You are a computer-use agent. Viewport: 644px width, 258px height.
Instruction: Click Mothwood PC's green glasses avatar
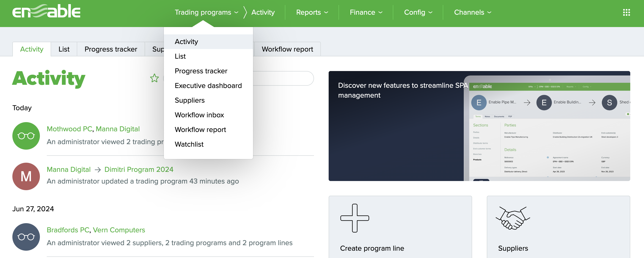[26, 136]
